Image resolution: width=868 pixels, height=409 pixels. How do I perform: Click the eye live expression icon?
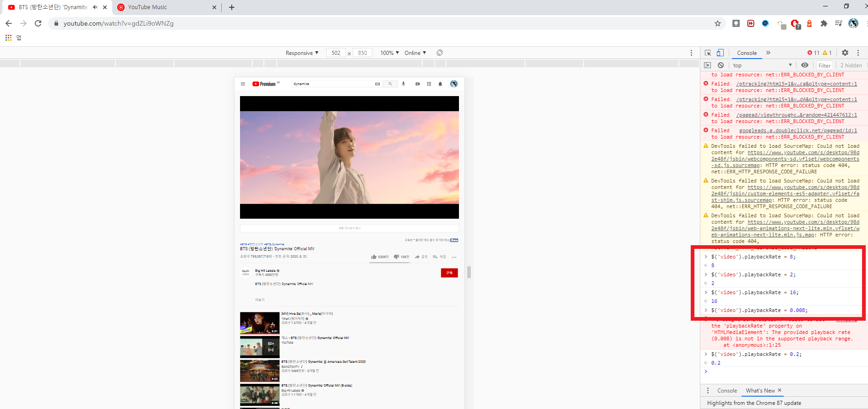tap(805, 65)
